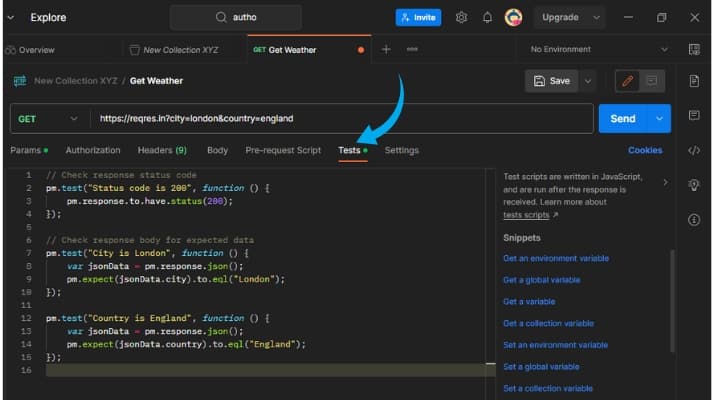Open Upgrade dropdown arrow
Image resolution: width=712 pixels, height=400 pixels.
point(596,18)
